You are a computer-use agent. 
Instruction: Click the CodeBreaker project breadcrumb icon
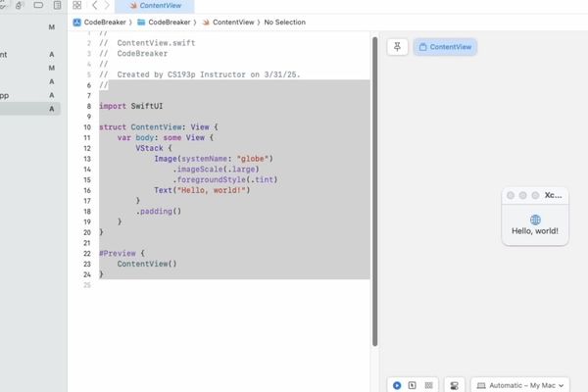[x=76, y=23]
